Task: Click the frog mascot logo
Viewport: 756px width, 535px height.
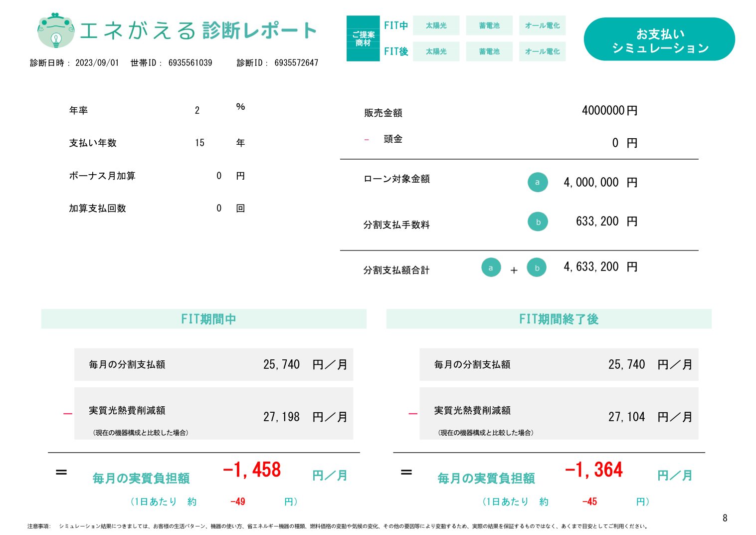Action: point(56,30)
